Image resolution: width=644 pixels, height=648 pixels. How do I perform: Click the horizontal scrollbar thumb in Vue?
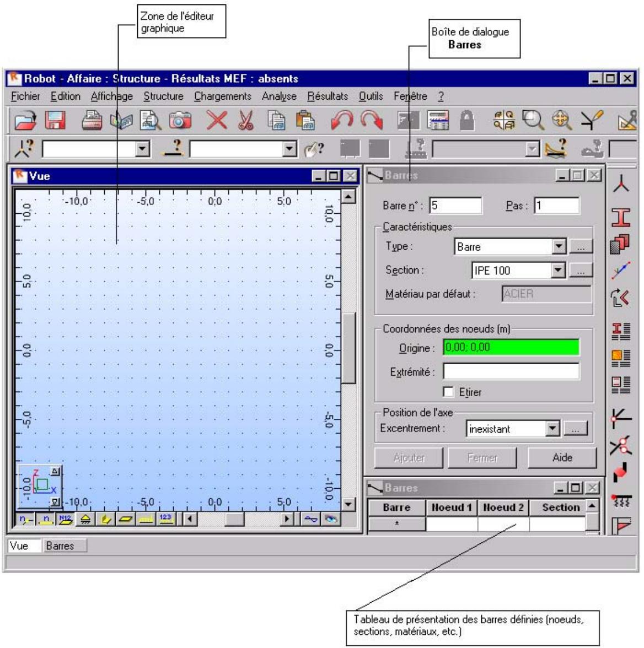[234, 519]
